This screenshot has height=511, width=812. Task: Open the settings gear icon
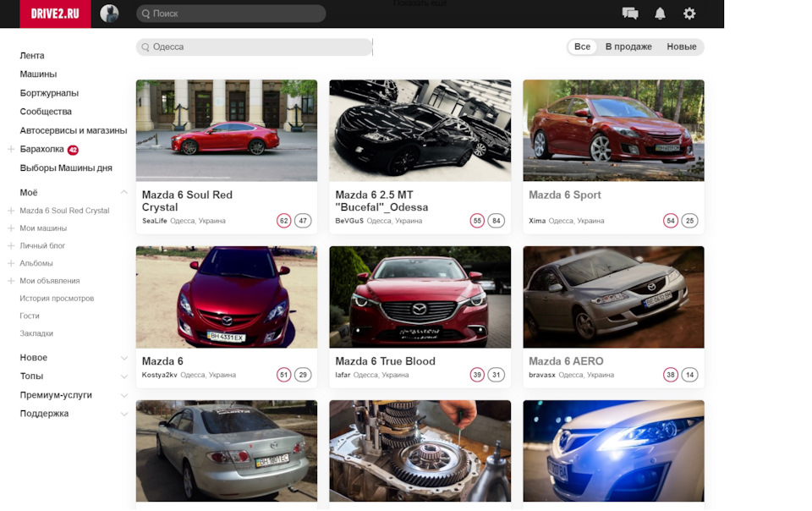689,14
